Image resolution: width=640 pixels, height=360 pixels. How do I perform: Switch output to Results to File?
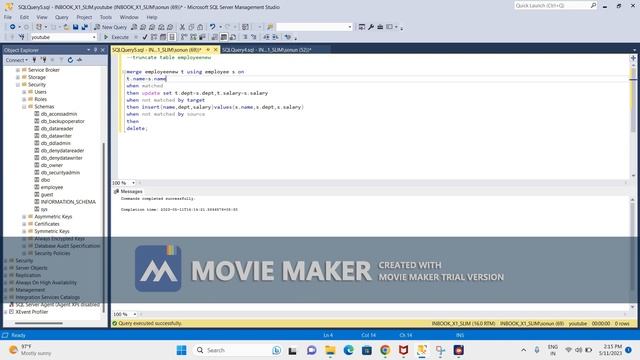pyautogui.click(x=233, y=37)
